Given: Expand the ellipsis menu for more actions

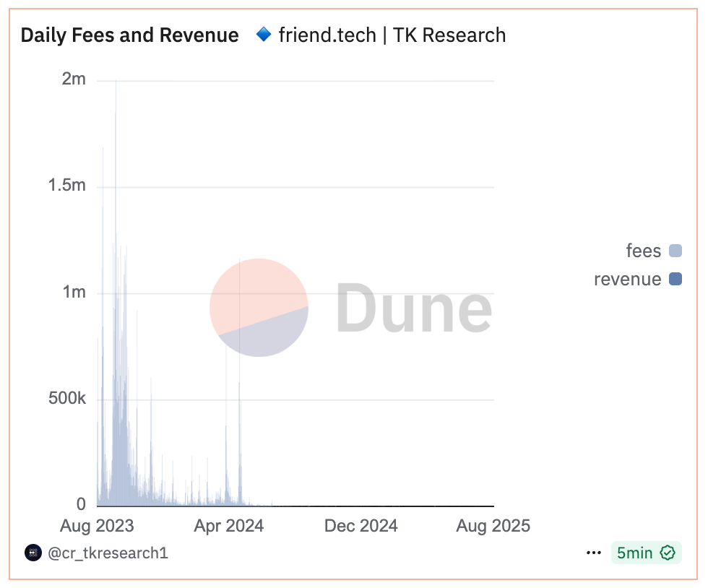Looking at the screenshot, I should tap(594, 552).
